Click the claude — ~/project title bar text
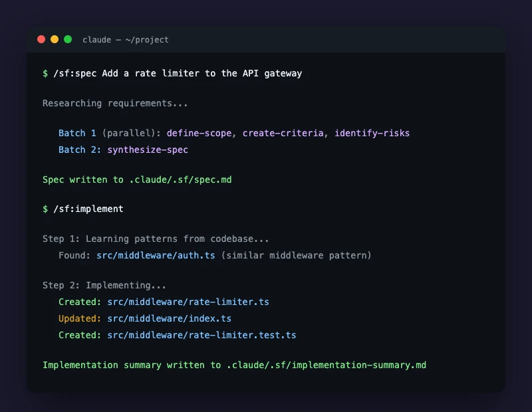The height and width of the screenshot is (412, 532). (125, 40)
